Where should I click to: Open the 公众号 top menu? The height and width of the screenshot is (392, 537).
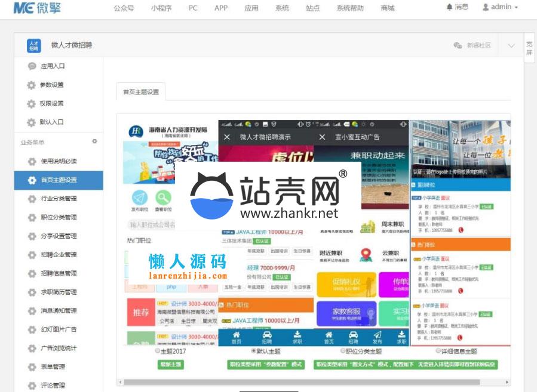pyautogui.click(x=124, y=8)
